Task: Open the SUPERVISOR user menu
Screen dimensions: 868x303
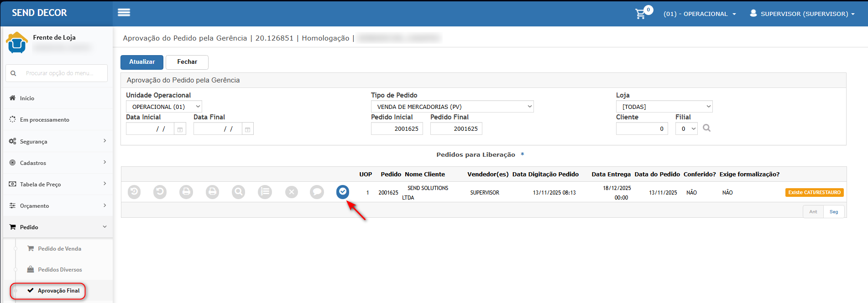Action: click(802, 14)
